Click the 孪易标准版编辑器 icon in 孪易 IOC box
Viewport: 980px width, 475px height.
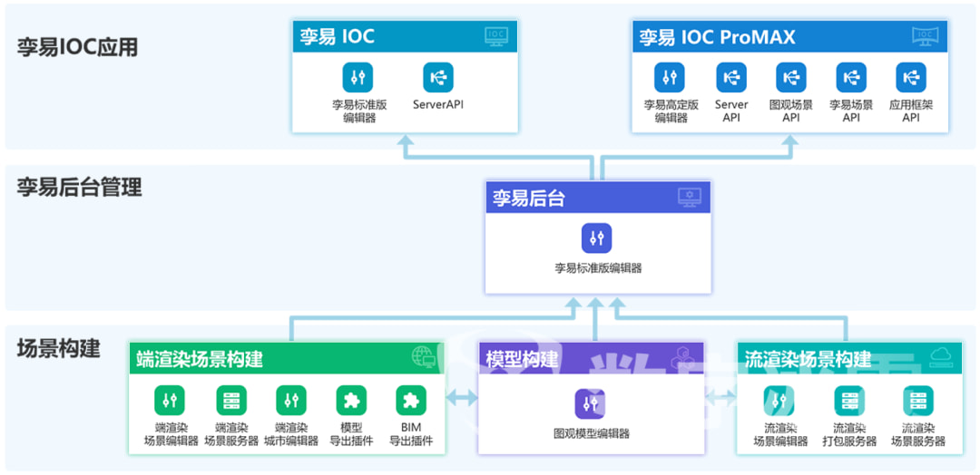tap(358, 78)
